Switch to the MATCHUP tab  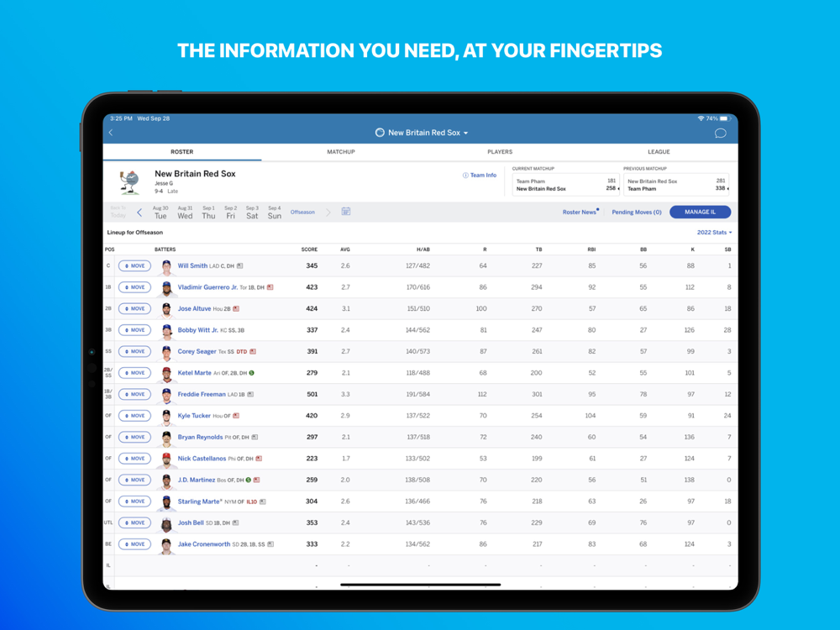point(341,151)
